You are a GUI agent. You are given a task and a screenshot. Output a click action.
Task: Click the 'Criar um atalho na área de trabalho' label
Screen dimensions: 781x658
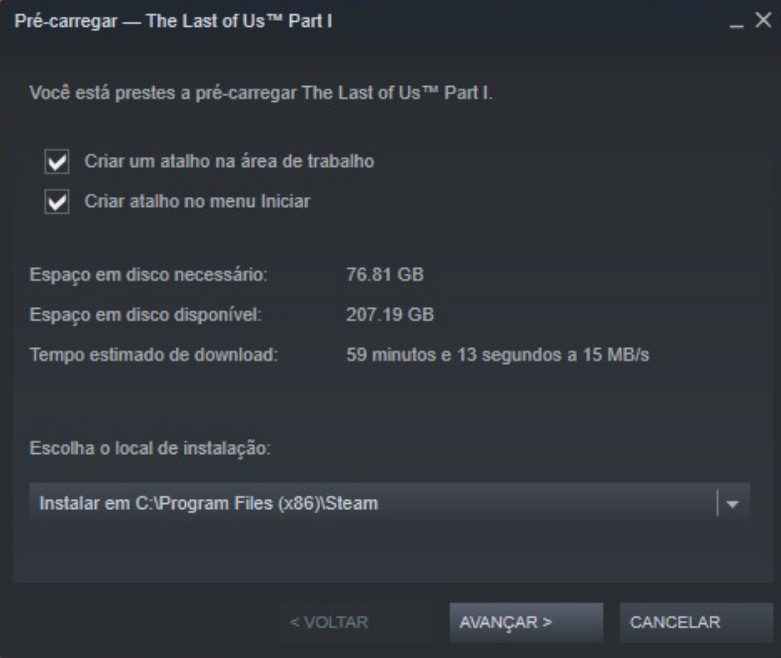[x=229, y=161]
